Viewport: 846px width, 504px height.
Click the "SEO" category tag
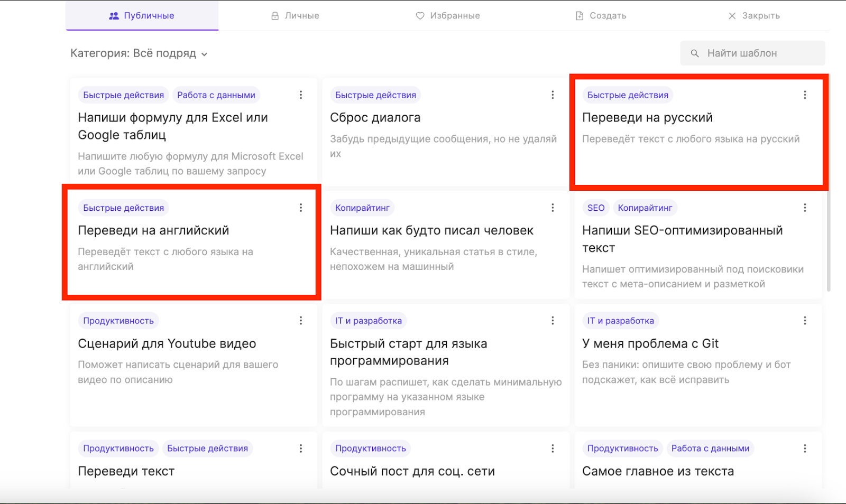tap(596, 208)
